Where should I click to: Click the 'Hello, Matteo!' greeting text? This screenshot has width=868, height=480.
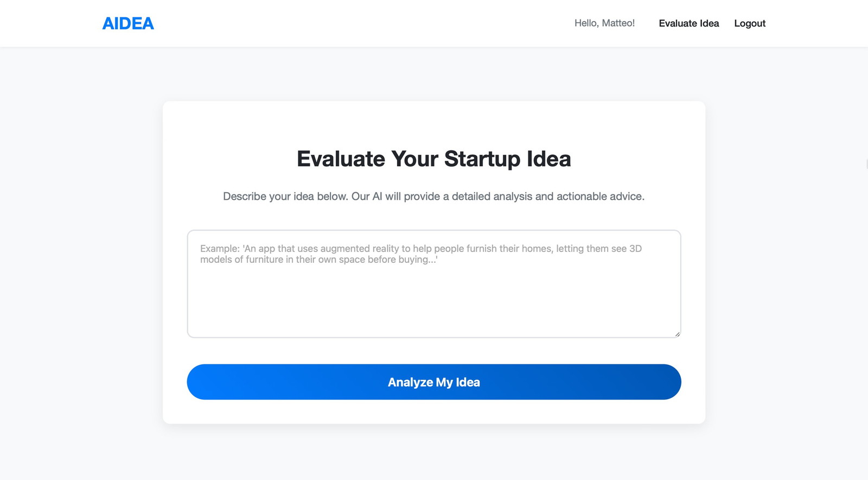[604, 23]
